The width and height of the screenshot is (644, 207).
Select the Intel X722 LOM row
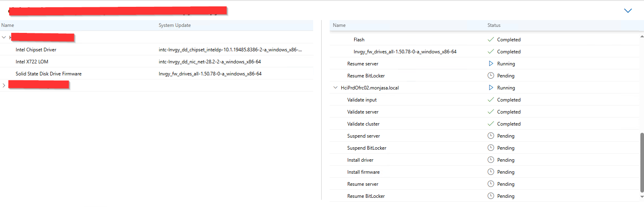tap(32, 62)
